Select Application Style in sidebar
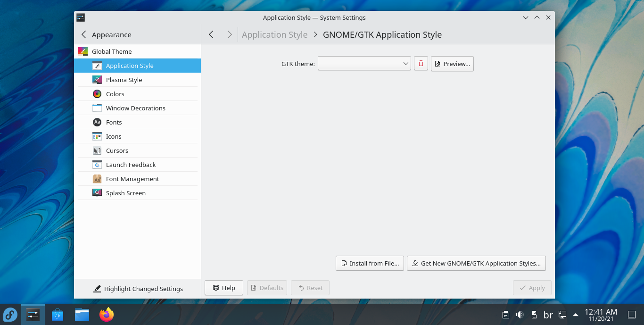Screen dimensions: 644x325 (137, 66)
